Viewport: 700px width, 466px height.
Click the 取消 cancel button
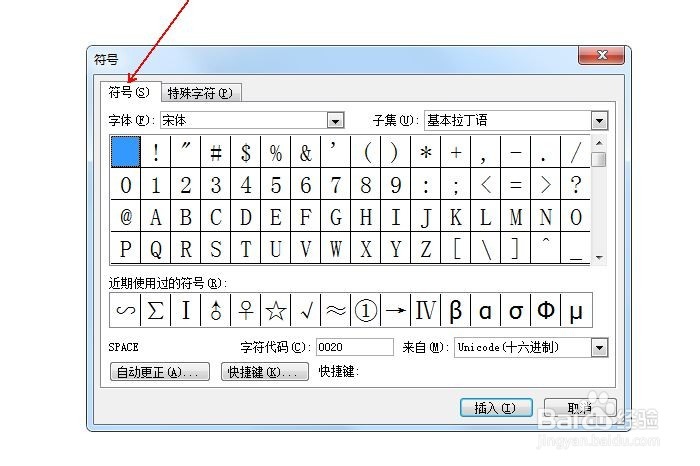click(x=580, y=408)
